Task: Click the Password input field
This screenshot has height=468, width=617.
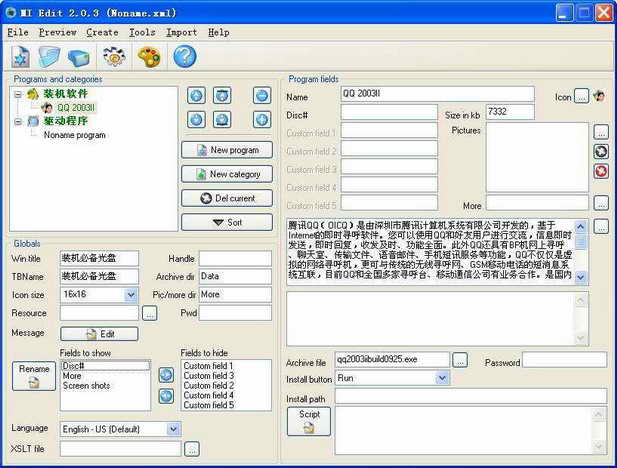Action: (564, 360)
